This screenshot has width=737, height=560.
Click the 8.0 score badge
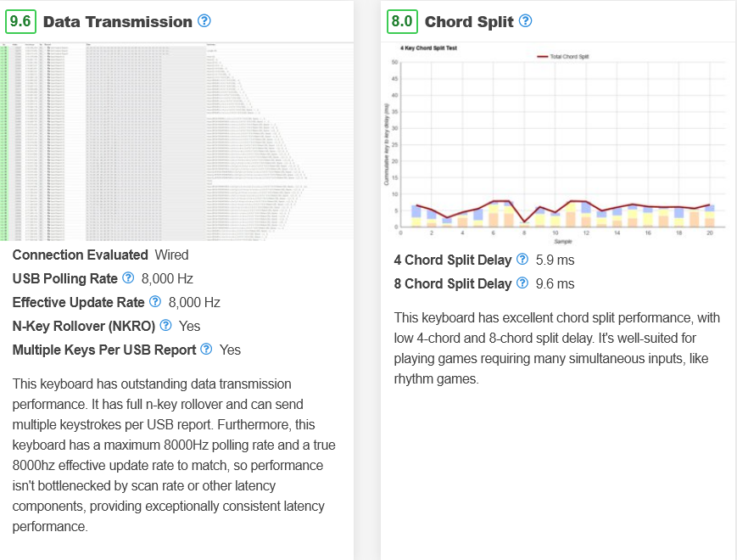coord(401,21)
